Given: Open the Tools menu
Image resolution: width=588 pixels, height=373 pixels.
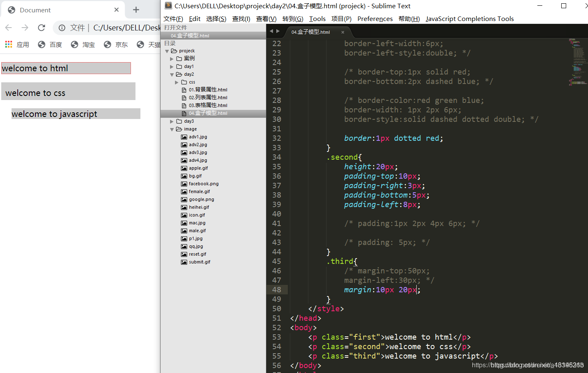Looking at the screenshot, I should tap(317, 19).
